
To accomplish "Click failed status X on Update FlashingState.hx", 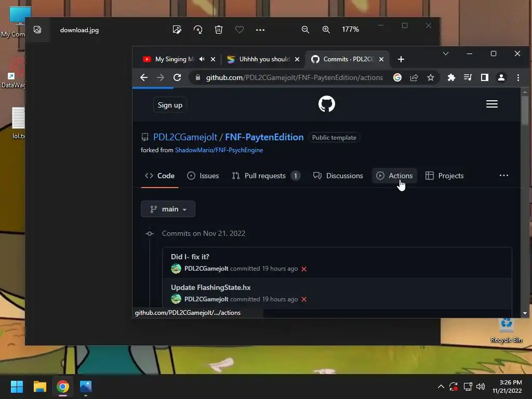I will point(304,299).
